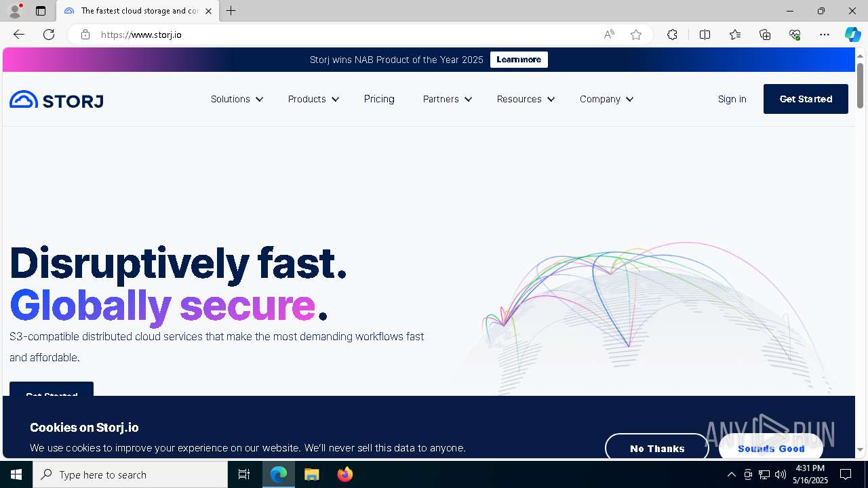This screenshot has height=488, width=868.
Task: Click the Windows search box
Action: tap(130, 474)
